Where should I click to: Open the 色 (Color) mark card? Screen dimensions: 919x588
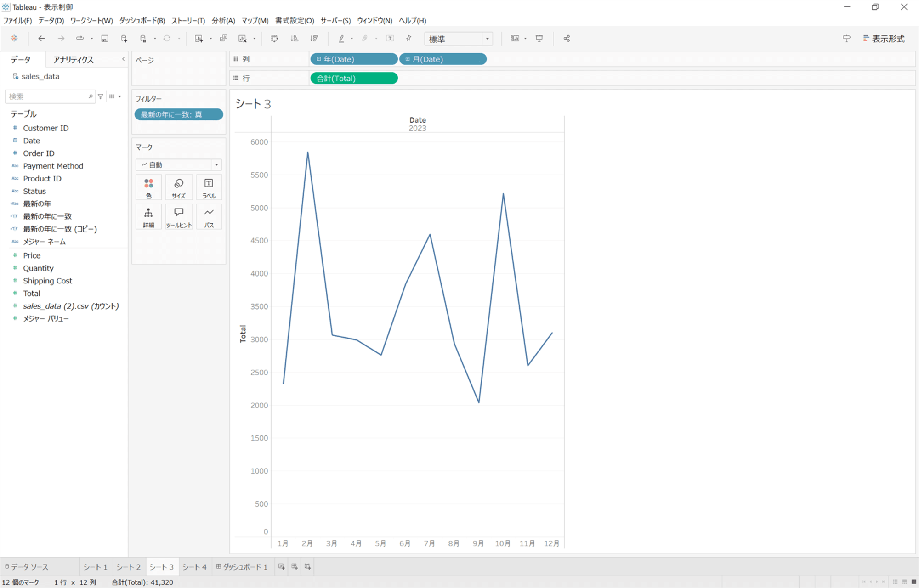pyautogui.click(x=148, y=187)
